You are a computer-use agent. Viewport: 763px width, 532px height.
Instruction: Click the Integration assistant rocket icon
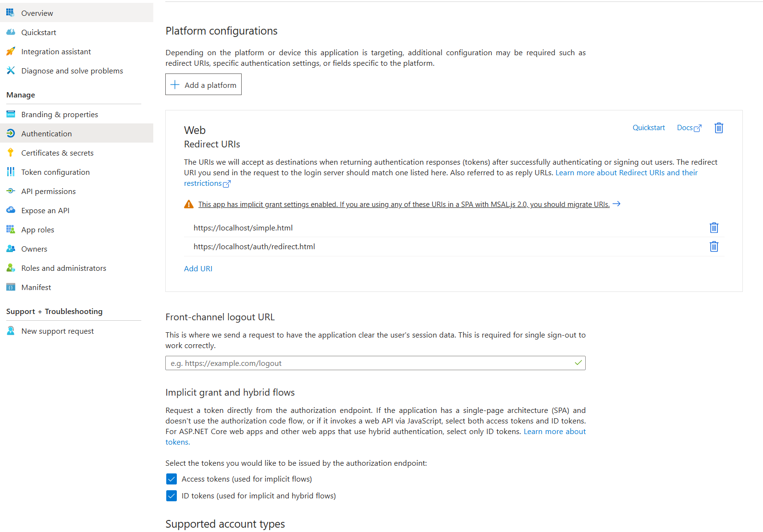[x=11, y=51]
